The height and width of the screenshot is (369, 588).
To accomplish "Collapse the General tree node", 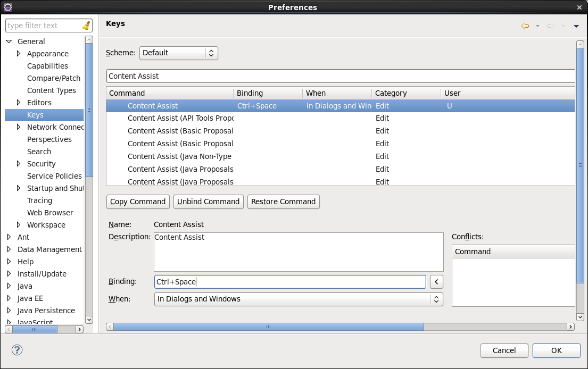I will pyautogui.click(x=9, y=41).
